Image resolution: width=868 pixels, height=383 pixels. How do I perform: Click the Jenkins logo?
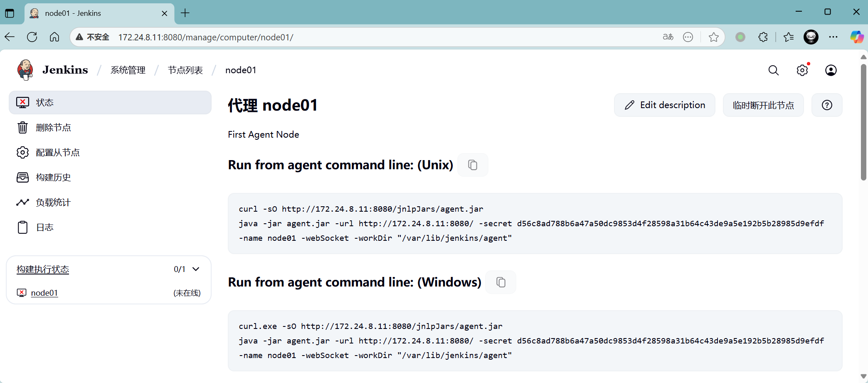[x=25, y=70]
